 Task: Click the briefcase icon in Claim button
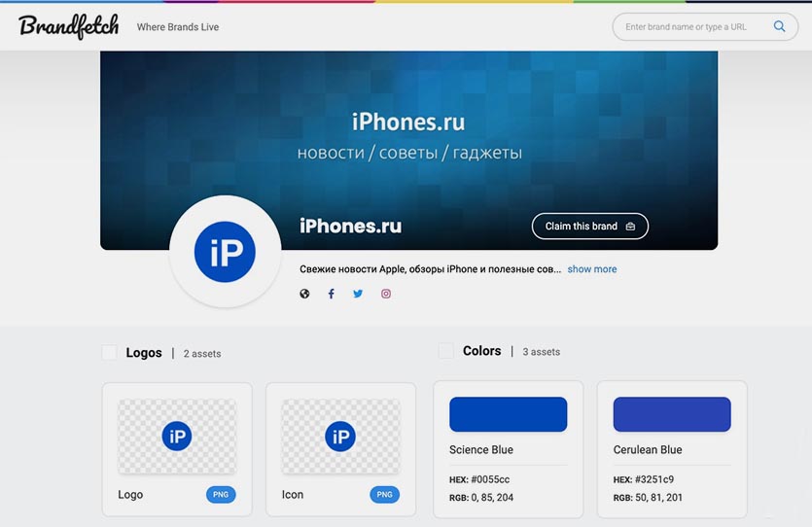tap(630, 227)
